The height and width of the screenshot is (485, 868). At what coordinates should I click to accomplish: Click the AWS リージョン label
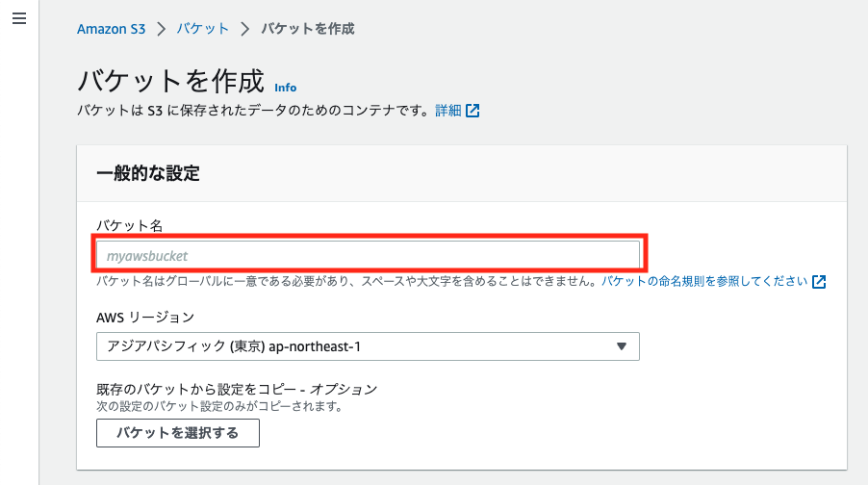click(145, 318)
